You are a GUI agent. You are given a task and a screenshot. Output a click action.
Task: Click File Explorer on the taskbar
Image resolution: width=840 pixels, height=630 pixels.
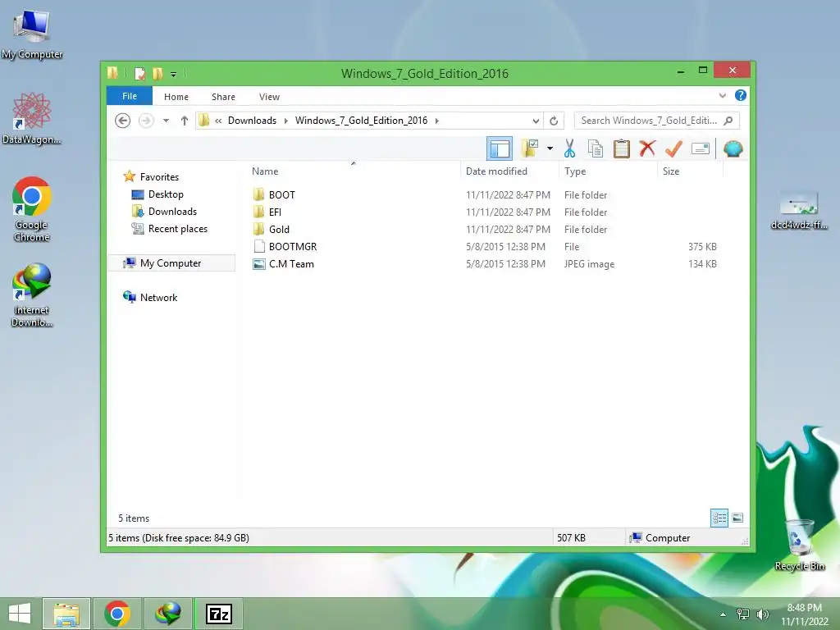[x=66, y=614]
